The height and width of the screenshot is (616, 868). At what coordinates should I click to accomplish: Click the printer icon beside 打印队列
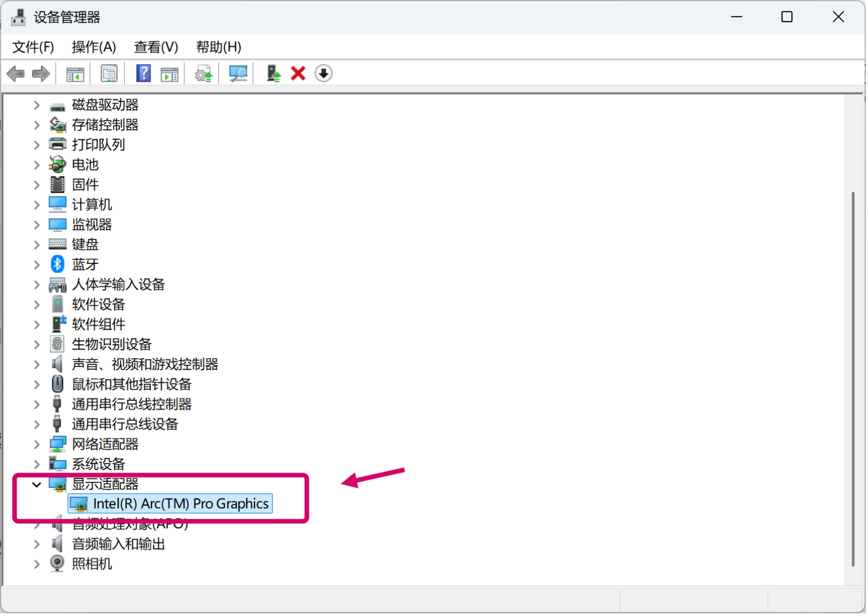[57, 145]
